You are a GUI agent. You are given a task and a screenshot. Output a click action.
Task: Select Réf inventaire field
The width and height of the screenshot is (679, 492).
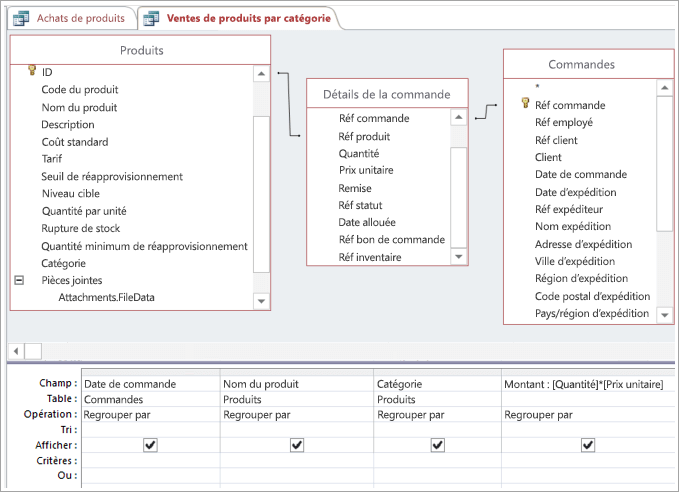[x=370, y=257]
